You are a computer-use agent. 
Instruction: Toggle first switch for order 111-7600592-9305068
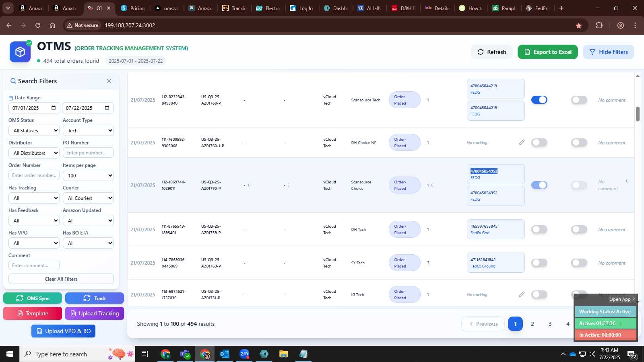[539, 142]
